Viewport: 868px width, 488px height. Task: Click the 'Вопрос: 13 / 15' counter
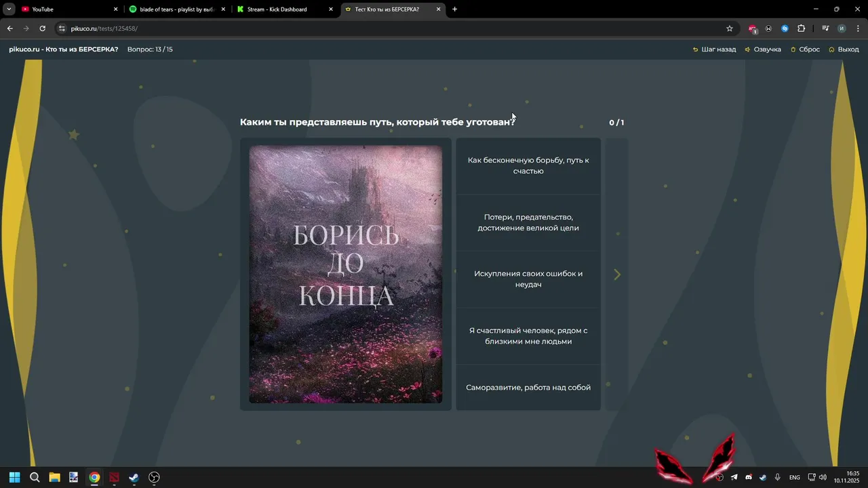[x=150, y=49]
